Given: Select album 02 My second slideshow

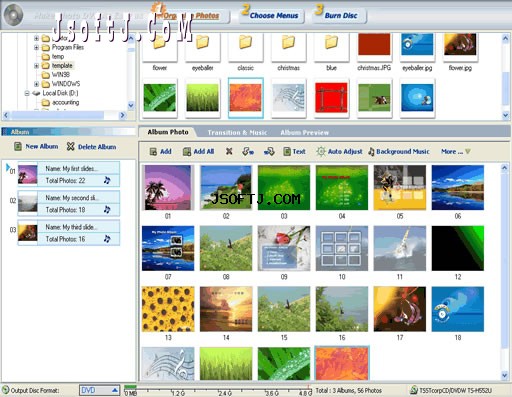Looking at the screenshot, I should point(69,204).
